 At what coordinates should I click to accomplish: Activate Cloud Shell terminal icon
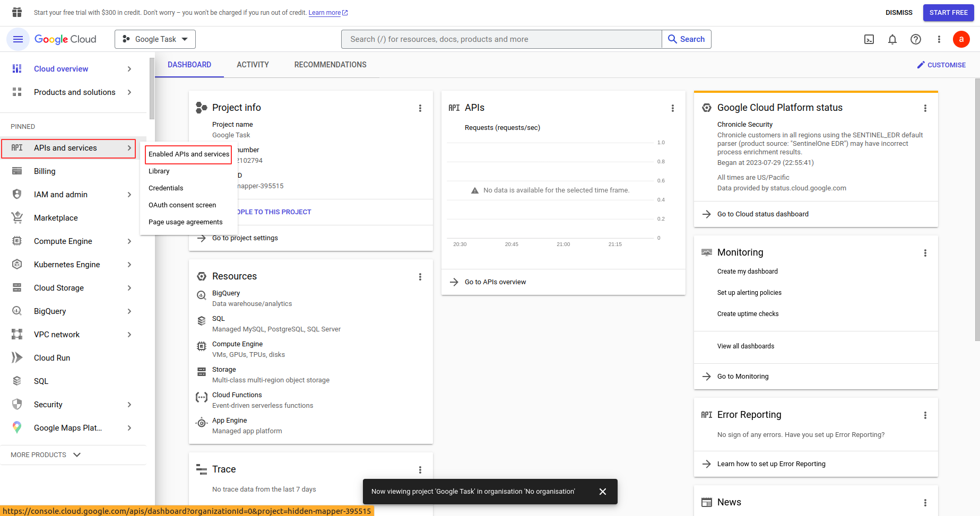pyautogui.click(x=869, y=39)
